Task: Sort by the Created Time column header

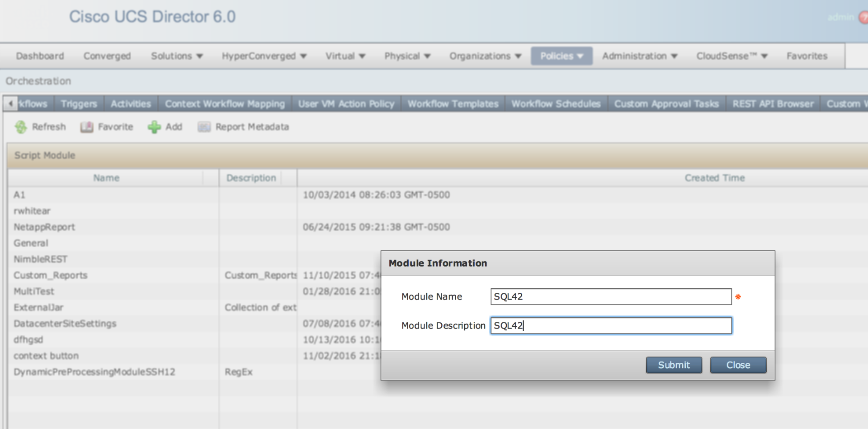Action: click(714, 178)
